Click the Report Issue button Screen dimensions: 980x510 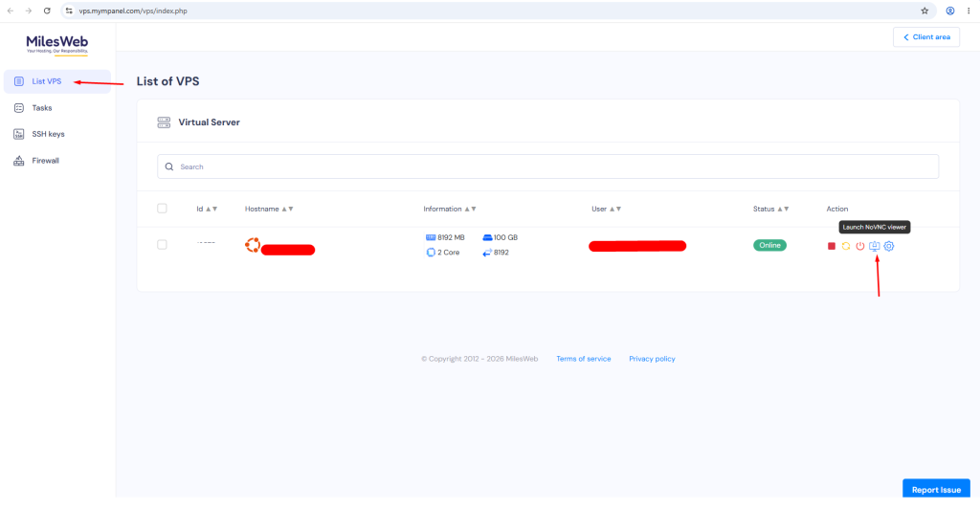click(936, 489)
